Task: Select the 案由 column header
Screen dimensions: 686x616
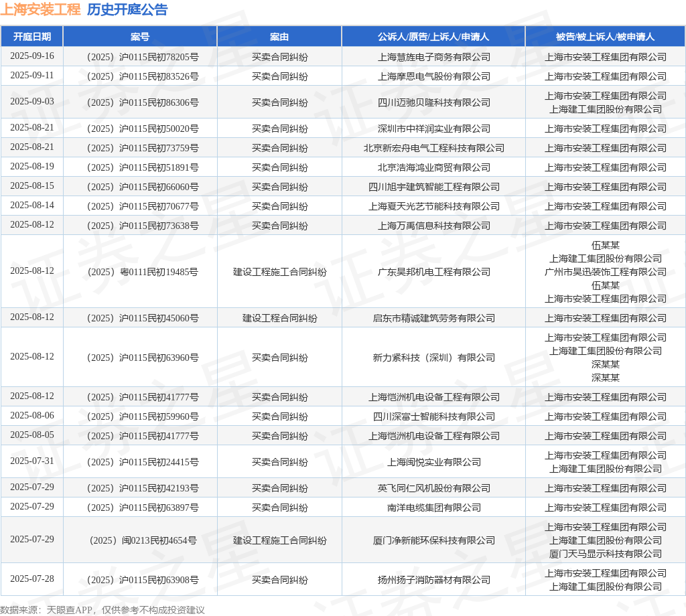Action: (279, 37)
